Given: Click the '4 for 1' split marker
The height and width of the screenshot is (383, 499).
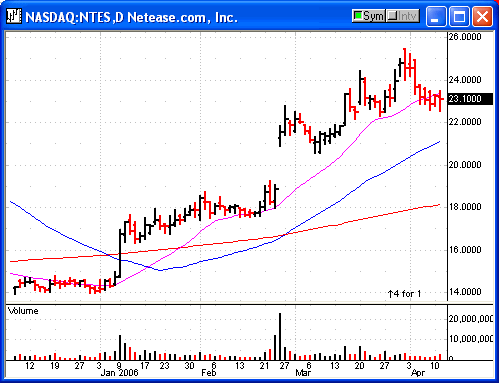Looking at the screenshot, I should [404, 294].
